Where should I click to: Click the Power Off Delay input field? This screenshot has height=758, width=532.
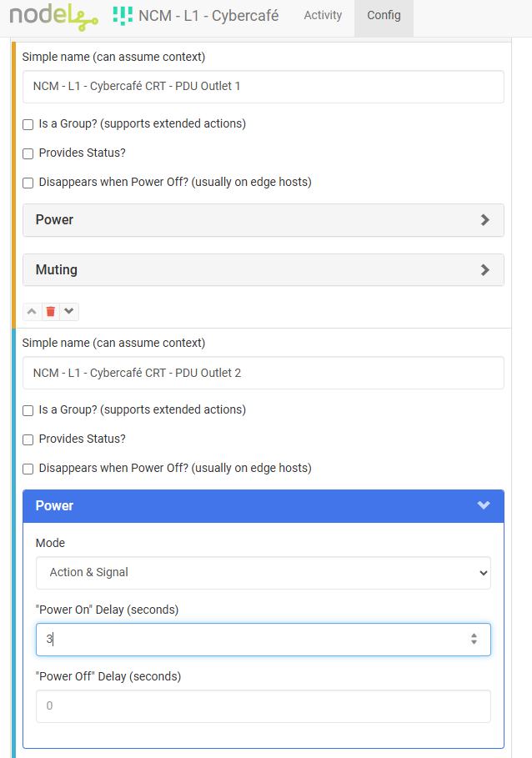(x=263, y=706)
